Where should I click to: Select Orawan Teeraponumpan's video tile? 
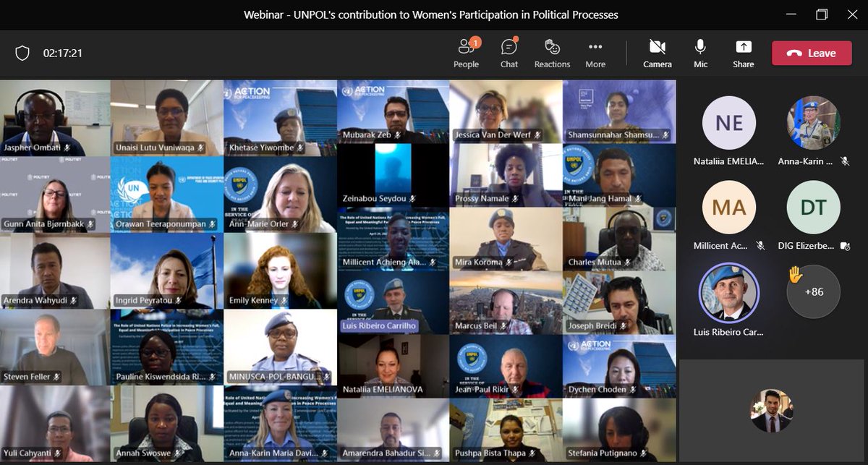tap(167, 195)
